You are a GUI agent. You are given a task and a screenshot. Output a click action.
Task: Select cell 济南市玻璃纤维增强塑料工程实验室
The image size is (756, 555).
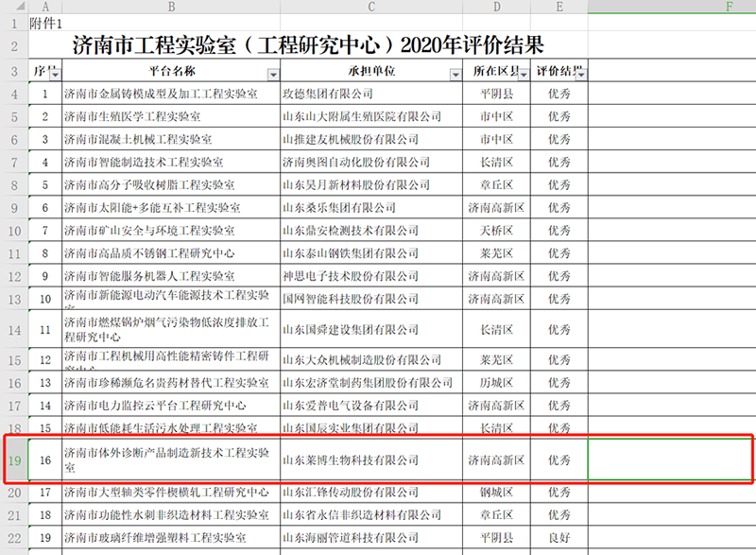[171, 538]
